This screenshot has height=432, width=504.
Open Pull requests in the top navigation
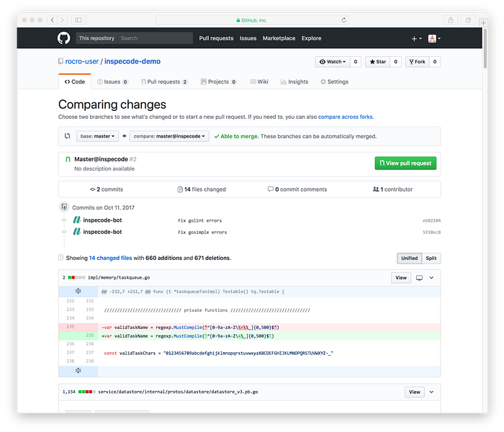click(216, 38)
